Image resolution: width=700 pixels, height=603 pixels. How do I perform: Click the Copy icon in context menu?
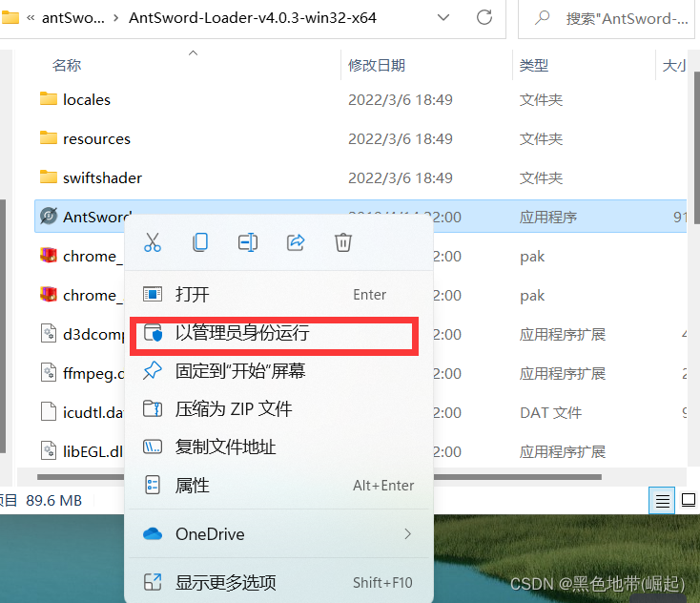(200, 242)
